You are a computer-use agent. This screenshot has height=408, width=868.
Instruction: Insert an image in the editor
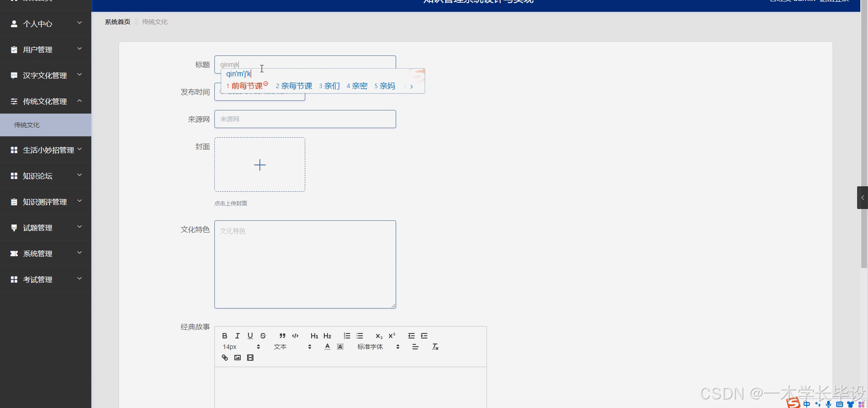237,358
